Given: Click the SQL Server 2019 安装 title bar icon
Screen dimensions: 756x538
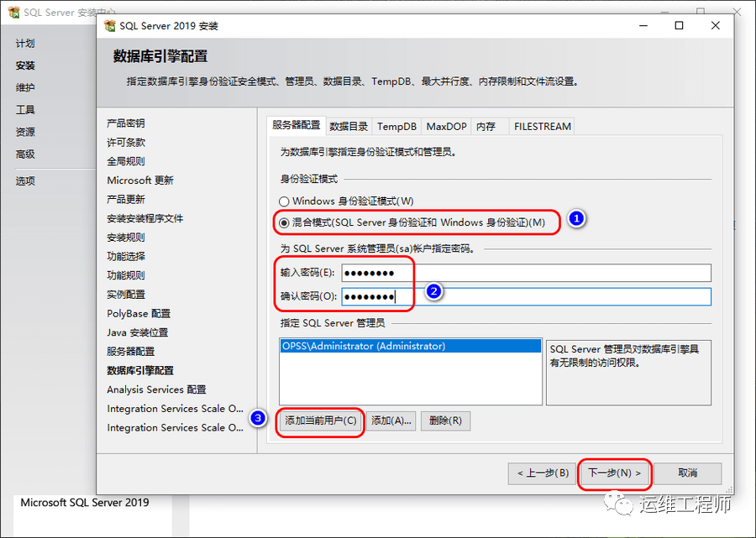Looking at the screenshot, I should click(110, 25).
